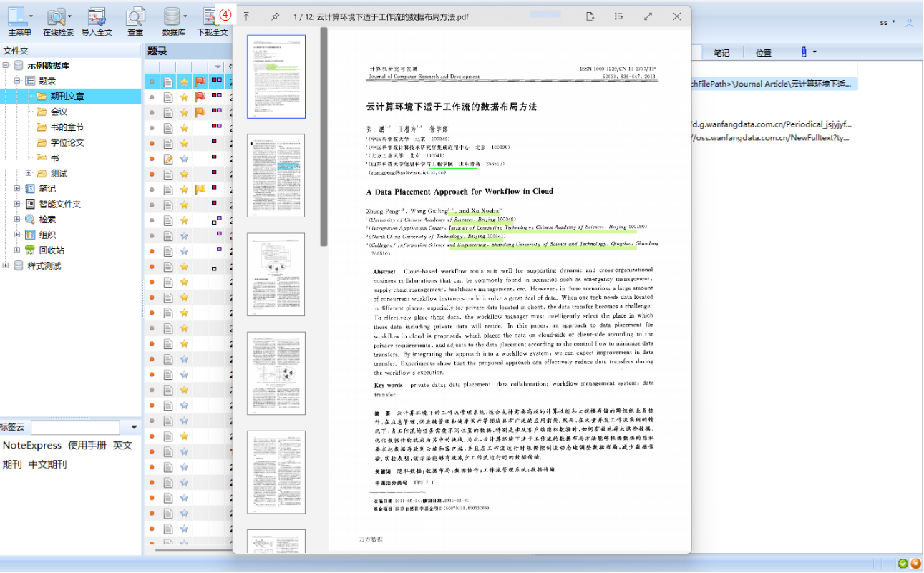The image size is (924, 573).
Task: Select the 期刊文章 folder
Action: click(67, 97)
